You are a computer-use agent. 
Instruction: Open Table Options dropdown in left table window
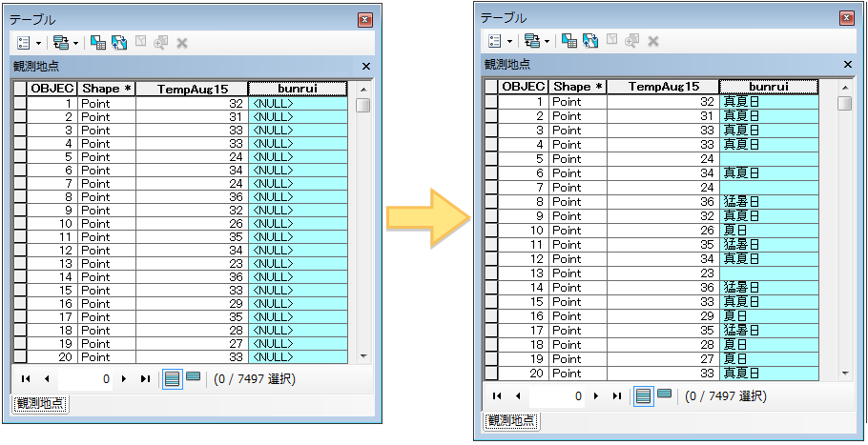(27, 43)
